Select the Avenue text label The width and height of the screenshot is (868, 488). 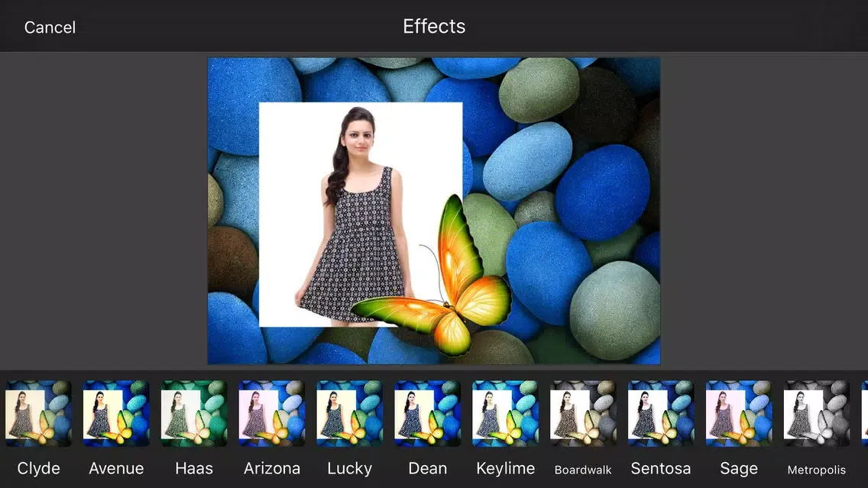[116, 469]
